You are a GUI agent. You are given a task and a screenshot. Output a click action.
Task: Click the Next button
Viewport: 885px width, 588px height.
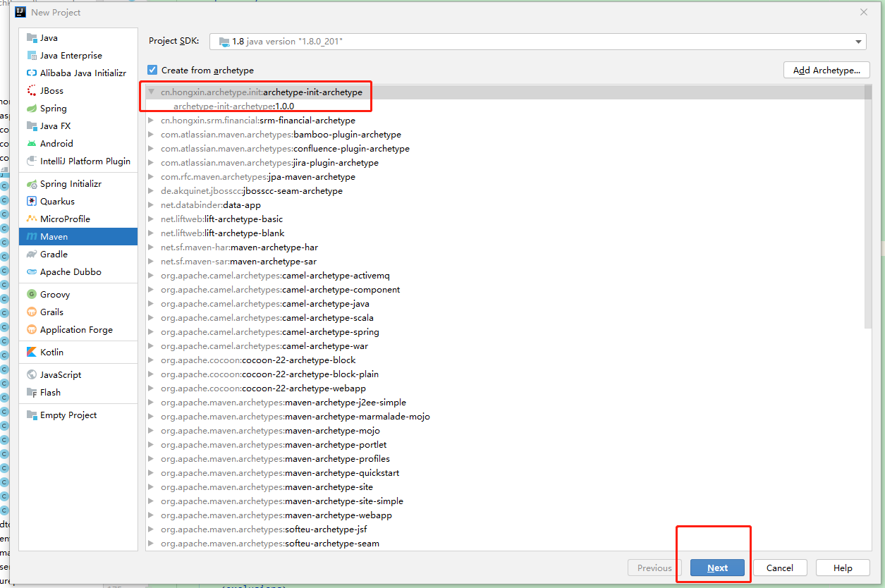pos(717,568)
